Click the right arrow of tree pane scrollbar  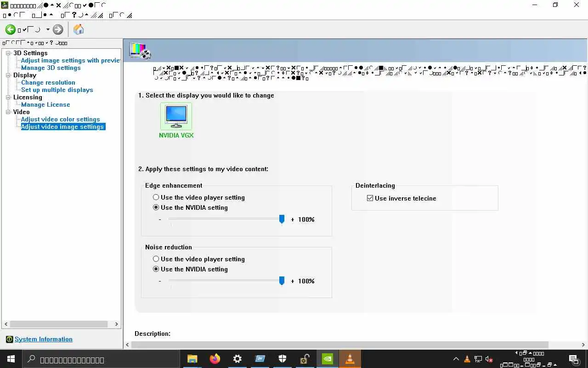point(116,324)
